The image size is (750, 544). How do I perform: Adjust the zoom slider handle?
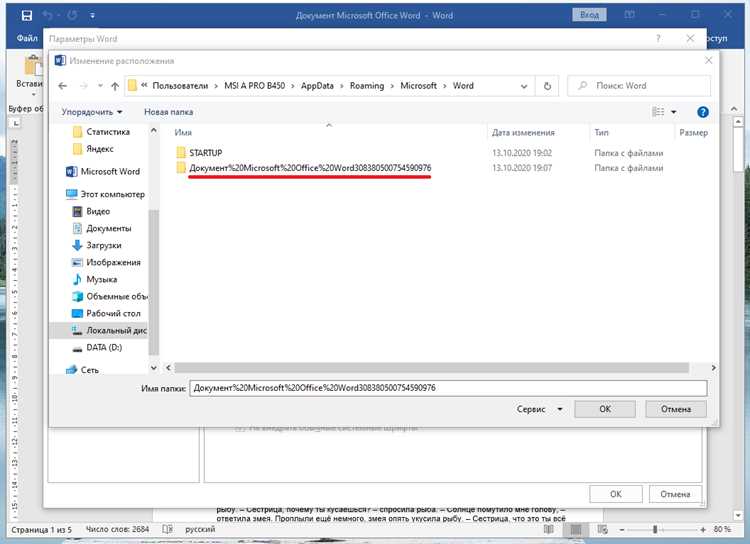(655, 529)
